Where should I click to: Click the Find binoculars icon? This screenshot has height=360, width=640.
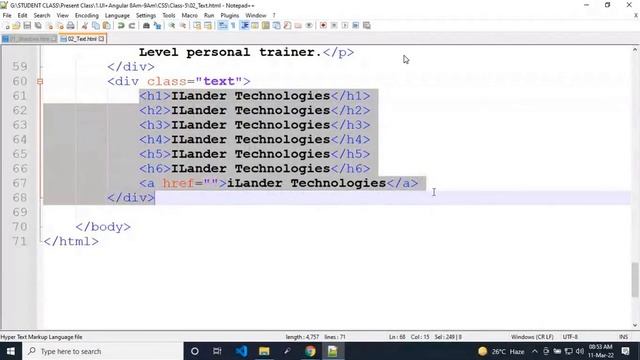(x=146, y=26)
